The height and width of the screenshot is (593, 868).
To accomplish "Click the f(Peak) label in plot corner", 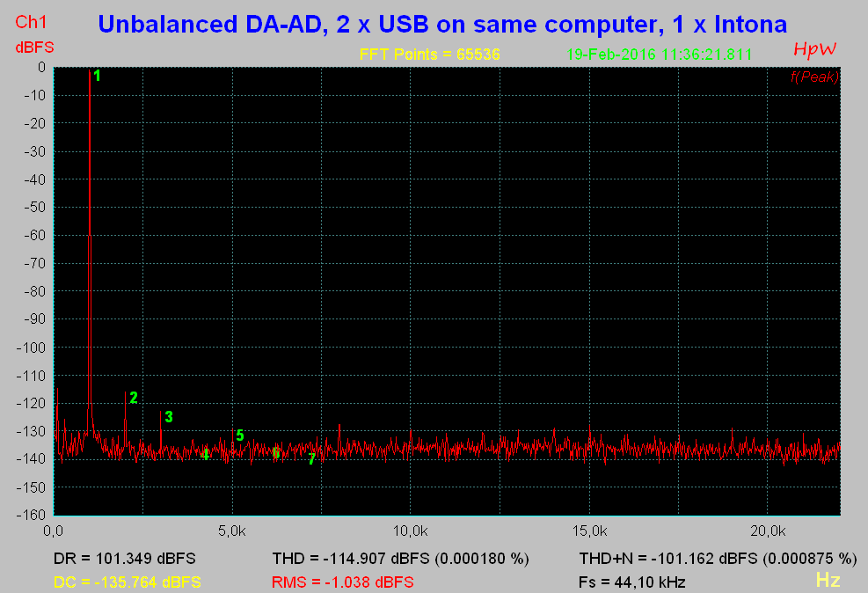I will click(814, 77).
